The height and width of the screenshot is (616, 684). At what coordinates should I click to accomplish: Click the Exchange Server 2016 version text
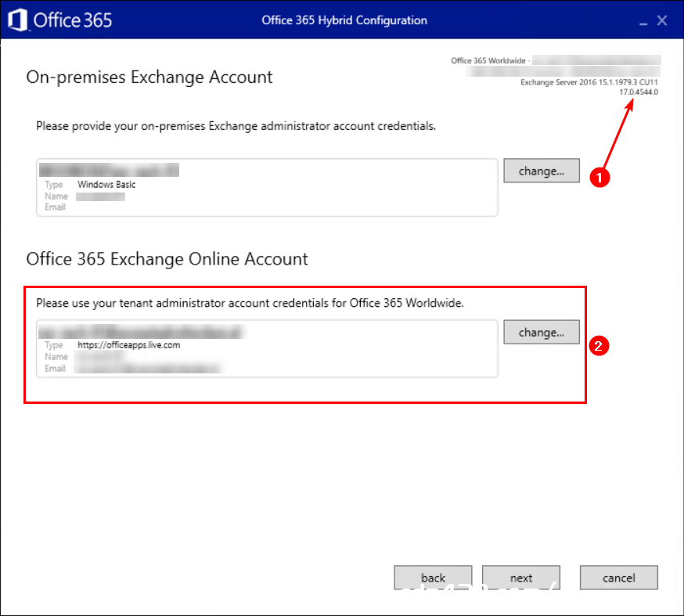pyautogui.click(x=589, y=82)
